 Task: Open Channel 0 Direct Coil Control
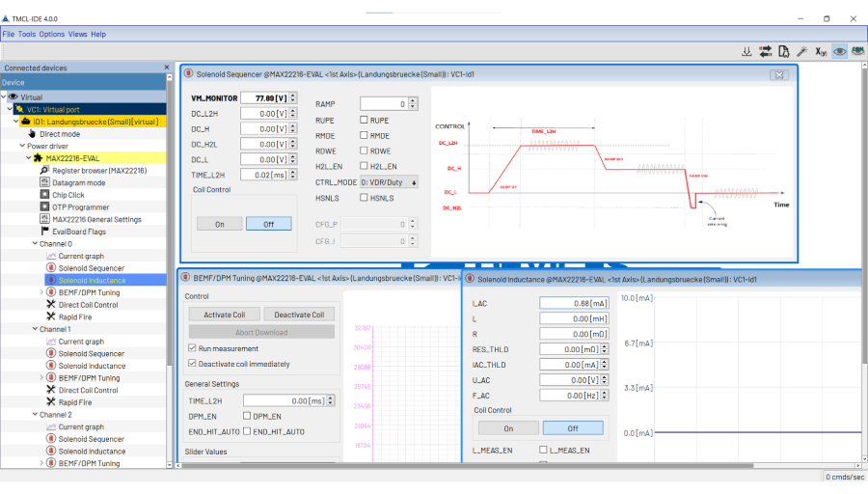pos(88,305)
